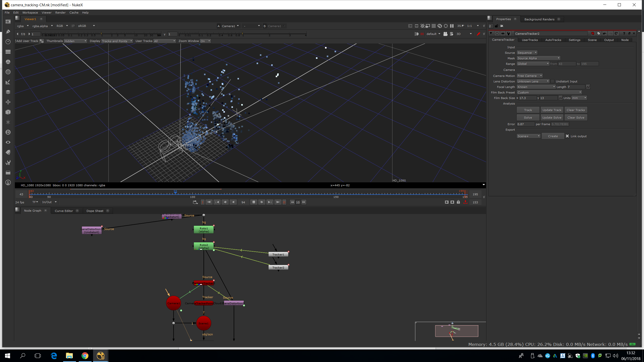Screen dimensions: 644x362
Task: Go to next keyframe in timeline
Action: (270, 202)
